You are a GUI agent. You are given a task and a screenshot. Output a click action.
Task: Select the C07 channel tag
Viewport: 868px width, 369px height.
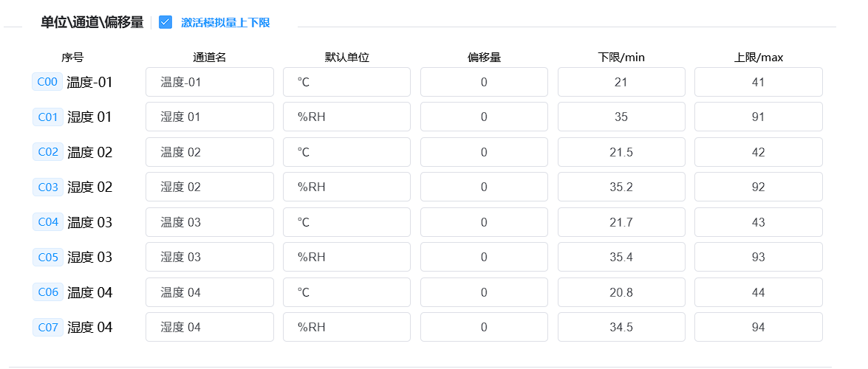(47, 327)
